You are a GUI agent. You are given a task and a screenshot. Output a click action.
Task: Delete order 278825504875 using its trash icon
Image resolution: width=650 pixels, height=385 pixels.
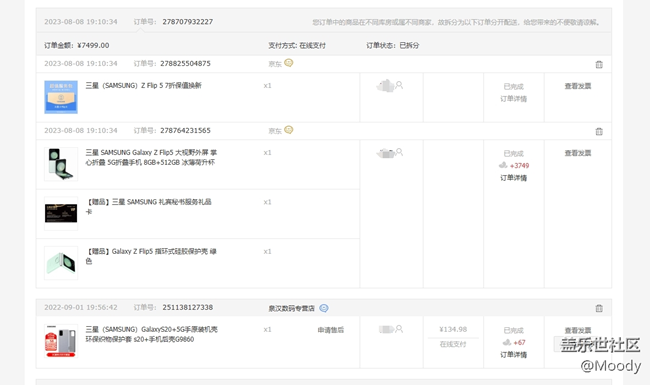(x=599, y=64)
